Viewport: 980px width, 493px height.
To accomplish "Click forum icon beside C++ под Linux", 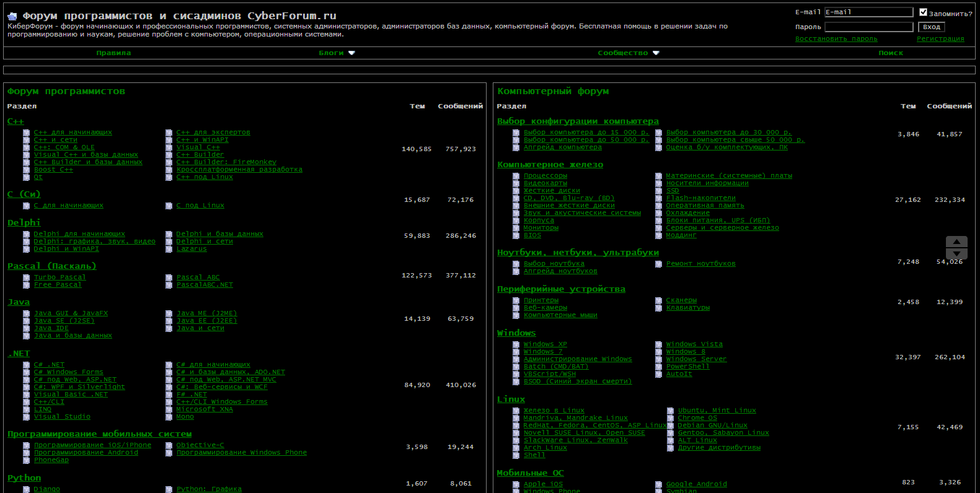I will click(169, 177).
